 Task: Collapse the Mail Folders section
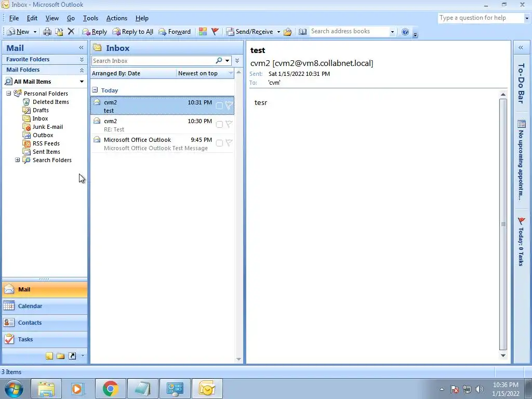[82, 70]
